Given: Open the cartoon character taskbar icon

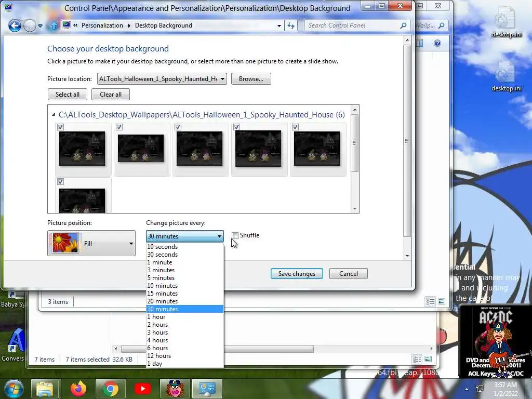Looking at the screenshot, I should (x=175, y=389).
